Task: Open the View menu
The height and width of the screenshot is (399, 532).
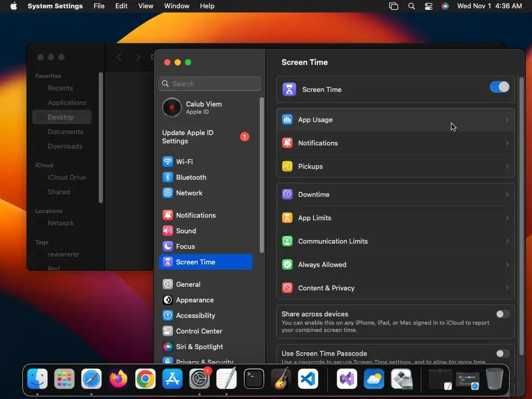Action: [145, 6]
